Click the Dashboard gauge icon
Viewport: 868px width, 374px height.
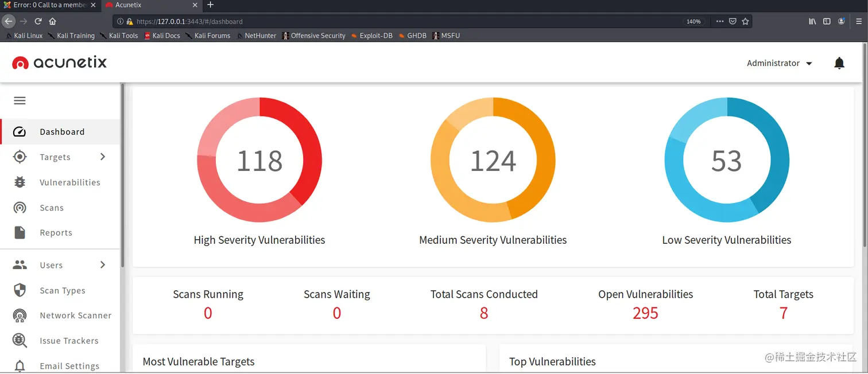pyautogui.click(x=20, y=132)
